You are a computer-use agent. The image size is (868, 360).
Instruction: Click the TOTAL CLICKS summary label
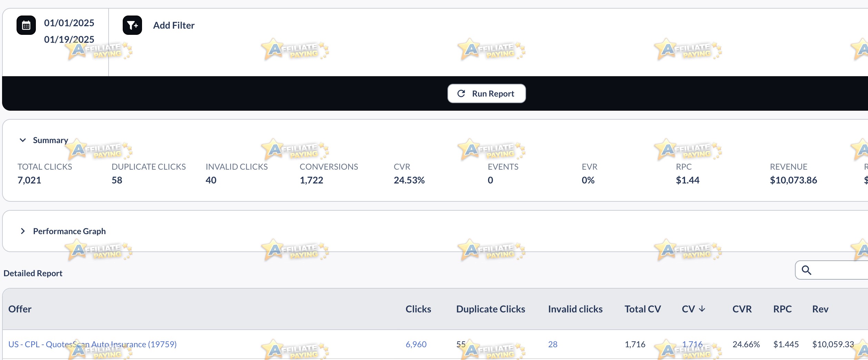(45, 167)
